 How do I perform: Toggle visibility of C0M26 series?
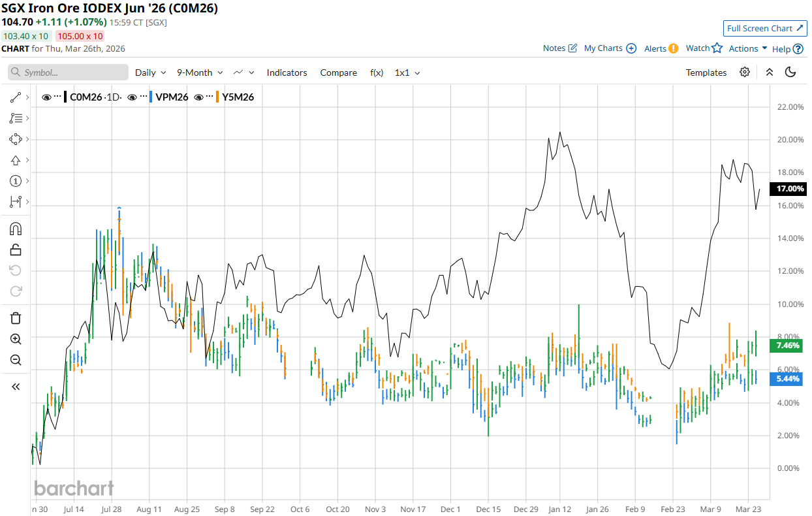coord(46,97)
